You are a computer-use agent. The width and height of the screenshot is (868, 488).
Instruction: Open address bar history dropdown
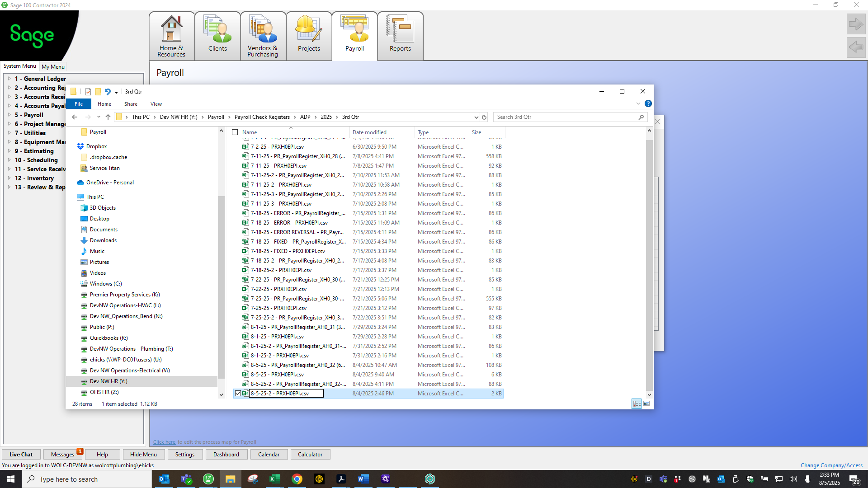(476, 117)
